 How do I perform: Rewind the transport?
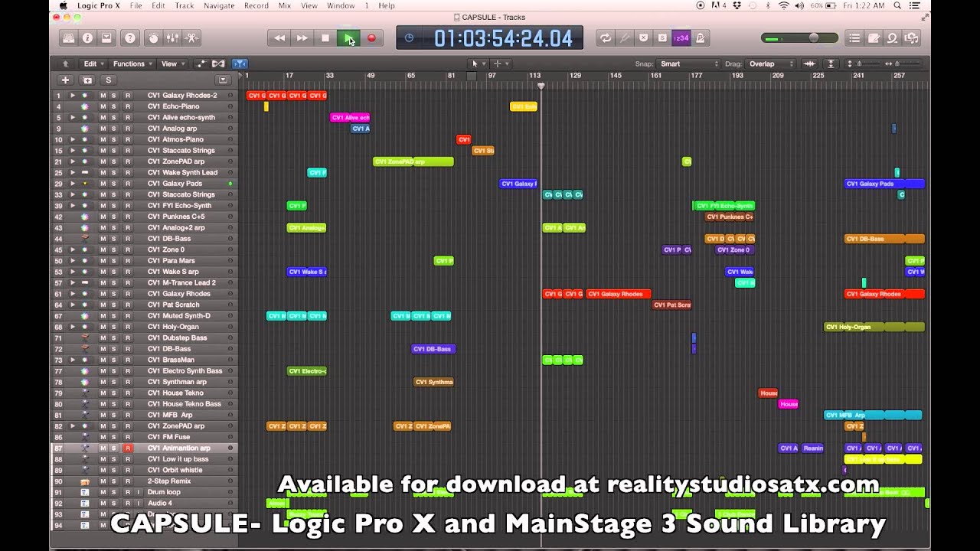coord(279,37)
